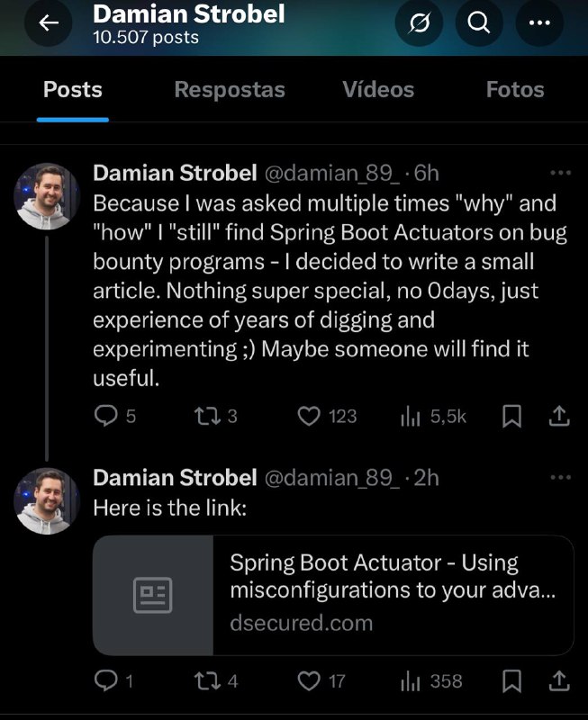The height and width of the screenshot is (720, 588).
Task: Switch to the Fotos tab
Action: 514,89
